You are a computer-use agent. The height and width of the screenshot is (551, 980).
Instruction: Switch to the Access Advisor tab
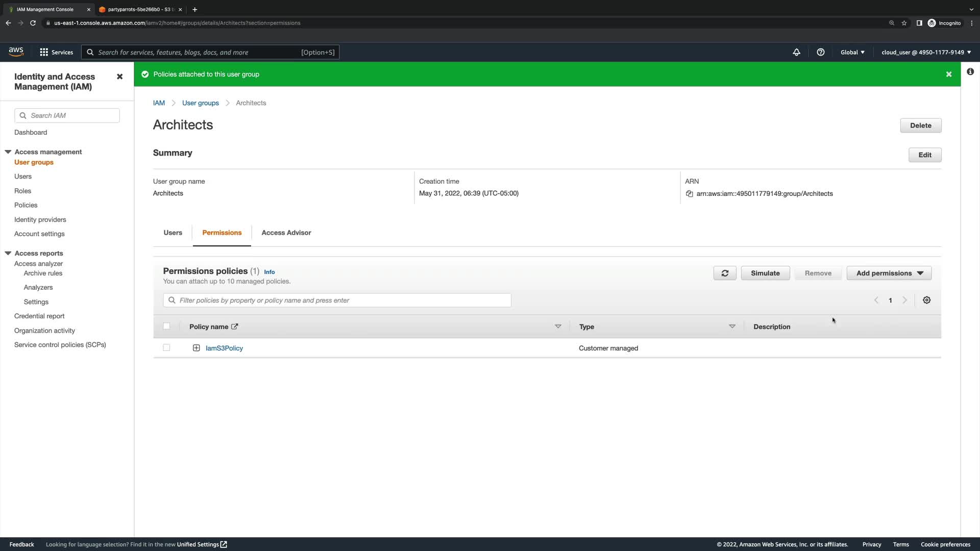[x=286, y=233]
